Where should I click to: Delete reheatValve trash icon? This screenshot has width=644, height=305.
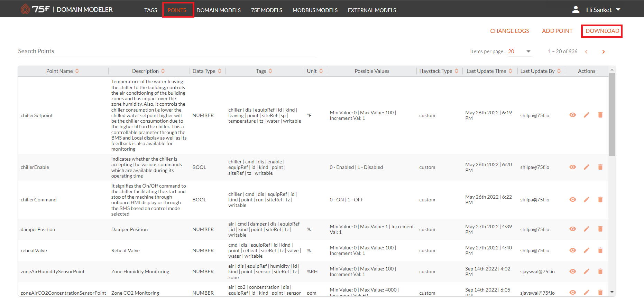point(600,250)
